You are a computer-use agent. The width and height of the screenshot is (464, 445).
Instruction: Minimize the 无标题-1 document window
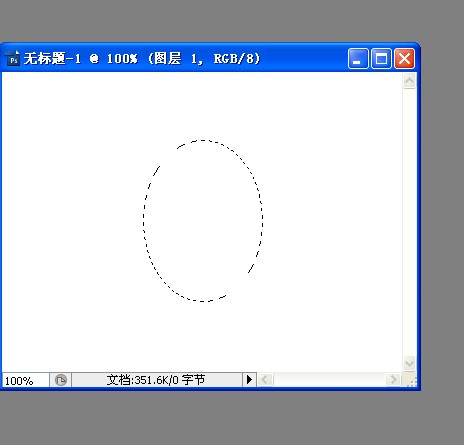coord(358,59)
